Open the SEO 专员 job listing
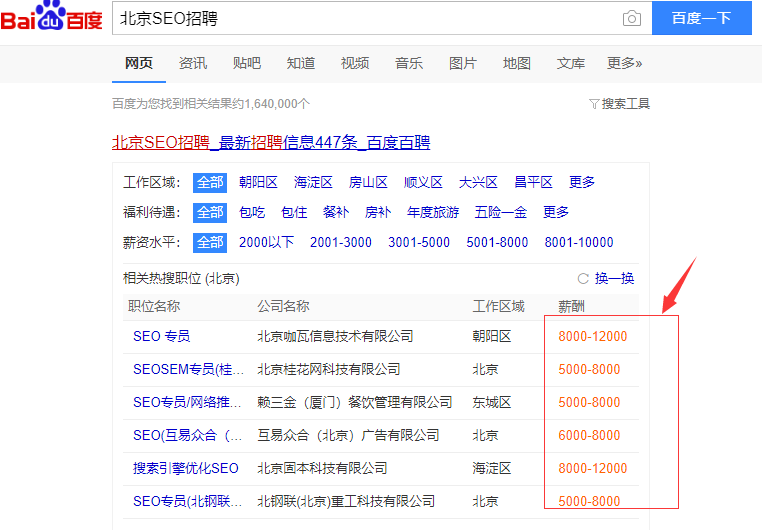Image resolution: width=762 pixels, height=530 pixels. (x=161, y=336)
